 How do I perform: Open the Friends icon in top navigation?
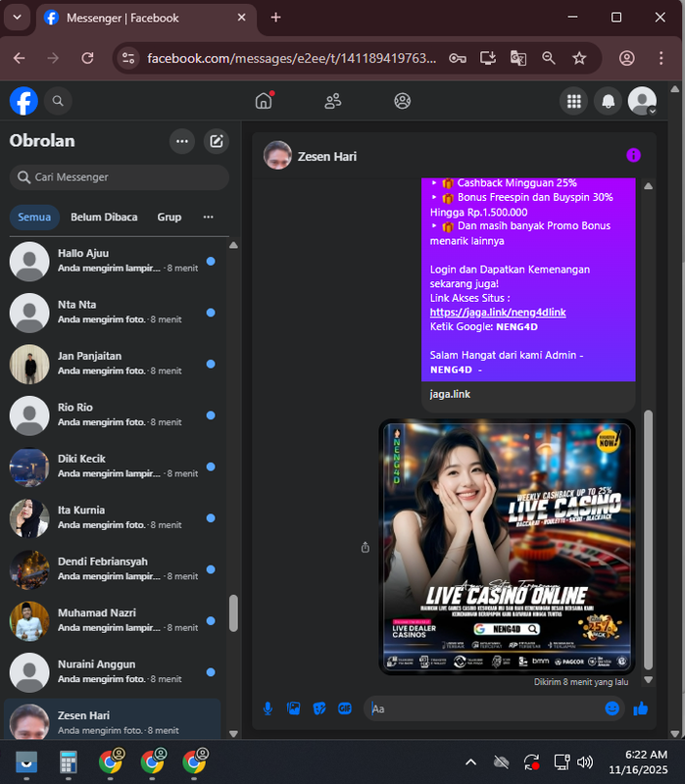coord(333,101)
